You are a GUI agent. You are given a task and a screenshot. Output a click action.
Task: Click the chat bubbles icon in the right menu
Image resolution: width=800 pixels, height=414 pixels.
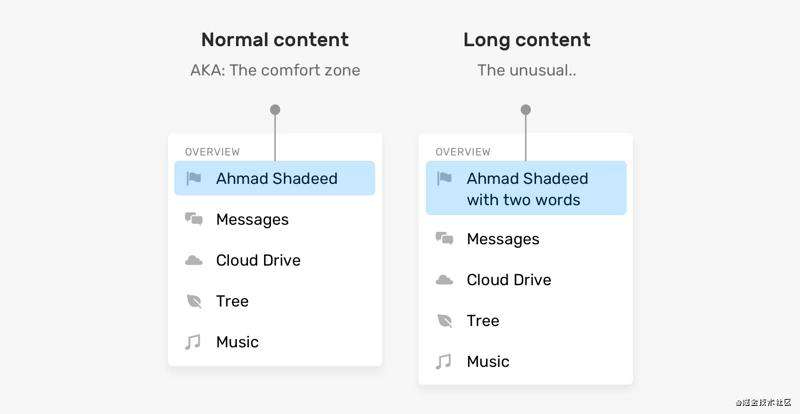444,238
